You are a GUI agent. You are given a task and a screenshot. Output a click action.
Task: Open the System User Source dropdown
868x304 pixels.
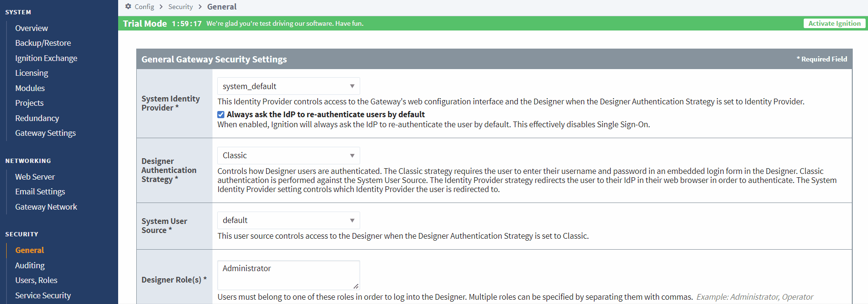(289, 220)
